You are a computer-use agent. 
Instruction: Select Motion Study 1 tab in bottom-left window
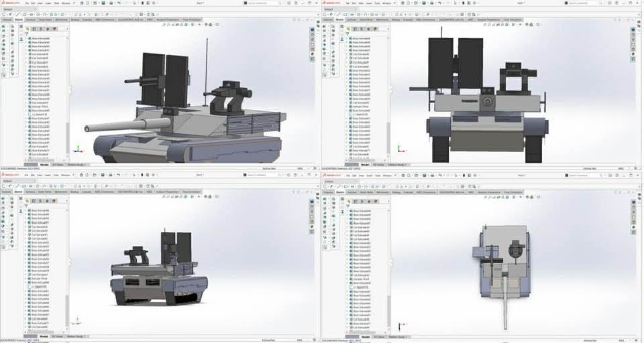75,336
